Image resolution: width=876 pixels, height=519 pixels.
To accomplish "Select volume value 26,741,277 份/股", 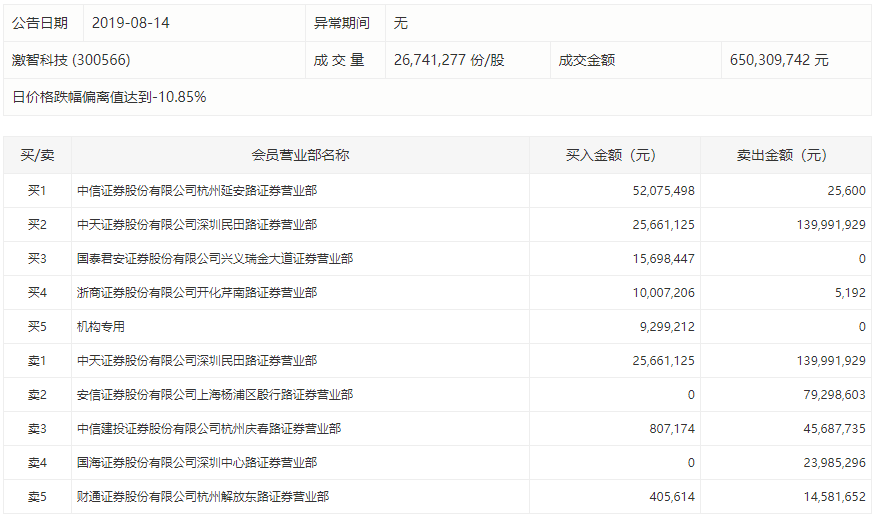I will click(x=449, y=60).
